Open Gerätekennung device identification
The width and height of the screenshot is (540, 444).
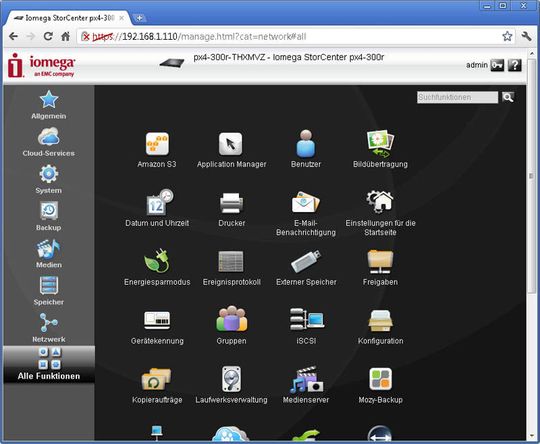point(157,327)
